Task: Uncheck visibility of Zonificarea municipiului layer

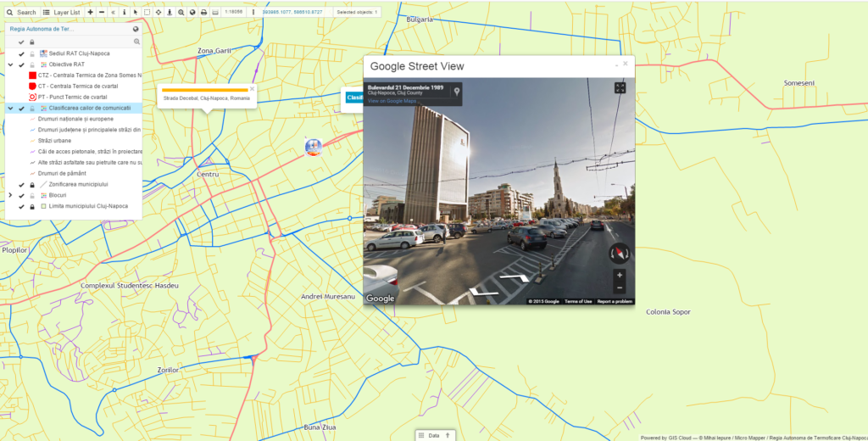Action: [x=21, y=185]
